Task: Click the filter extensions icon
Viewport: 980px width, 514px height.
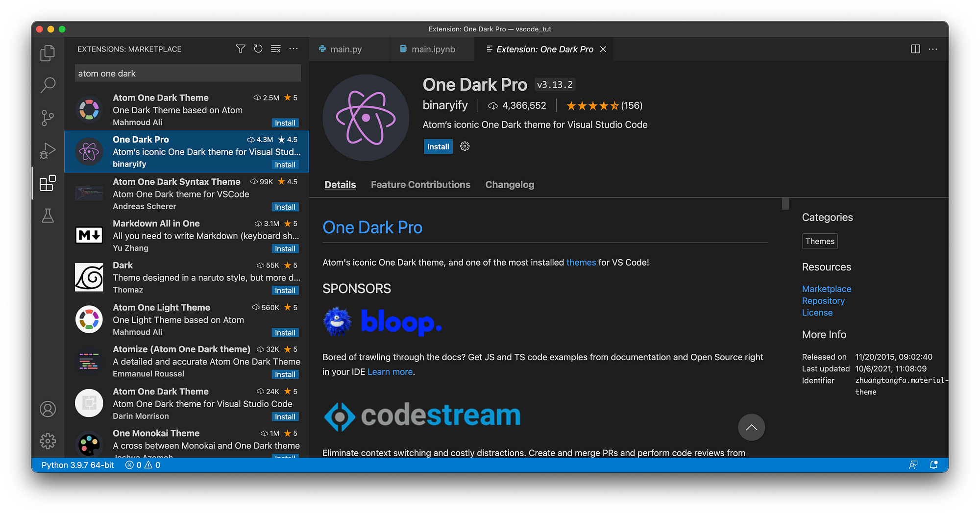Action: tap(241, 49)
